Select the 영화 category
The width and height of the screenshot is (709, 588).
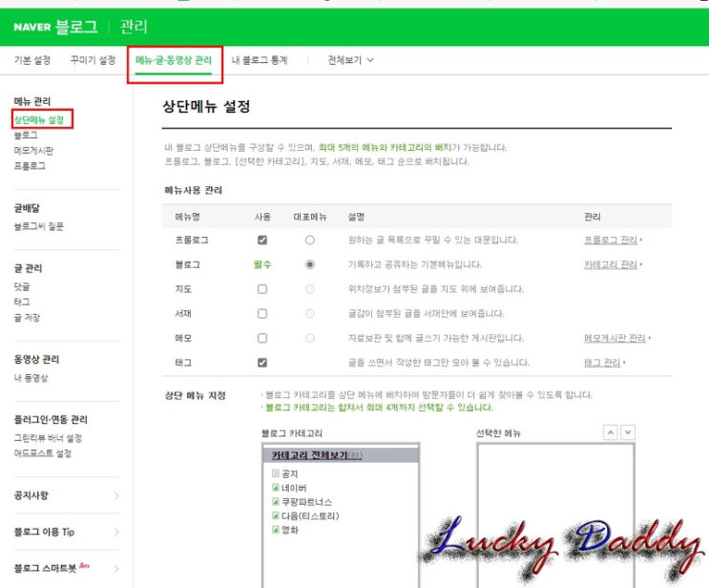click(x=290, y=530)
